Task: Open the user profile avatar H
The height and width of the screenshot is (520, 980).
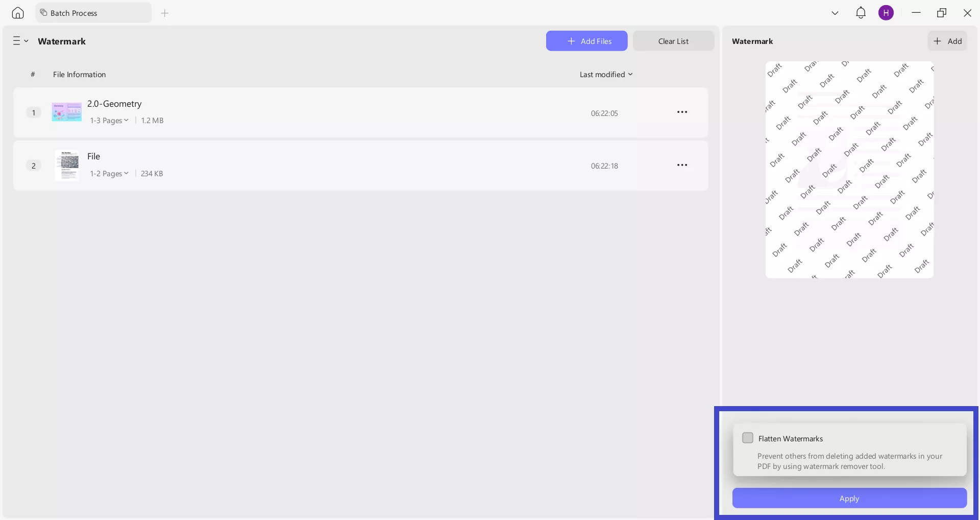Action: pos(886,13)
